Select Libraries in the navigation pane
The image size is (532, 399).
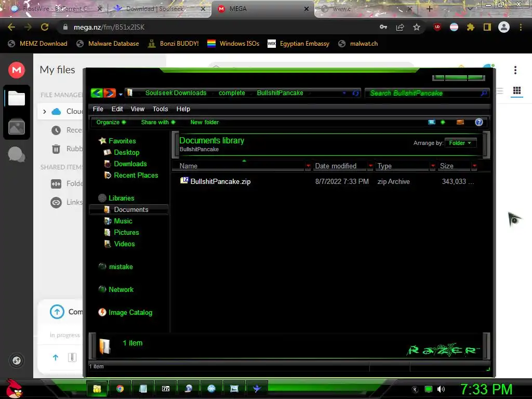(116, 198)
